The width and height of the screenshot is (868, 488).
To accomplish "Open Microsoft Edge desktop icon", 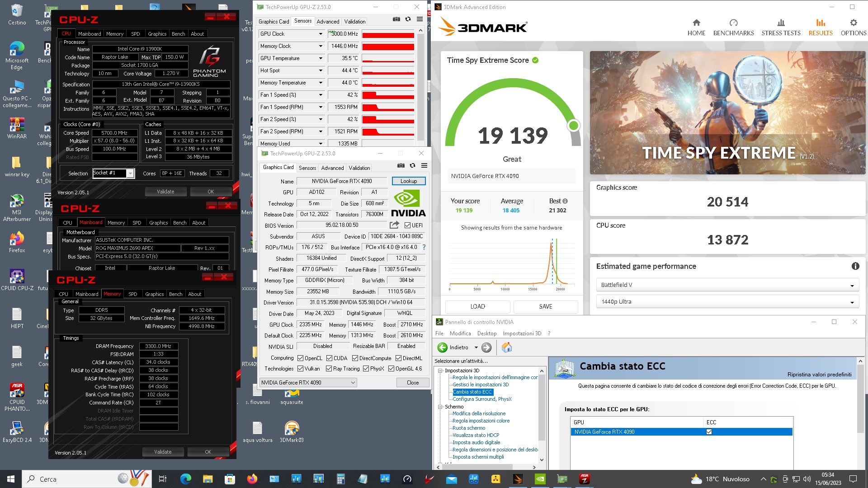I will pyautogui.click(x=17, y=55).
